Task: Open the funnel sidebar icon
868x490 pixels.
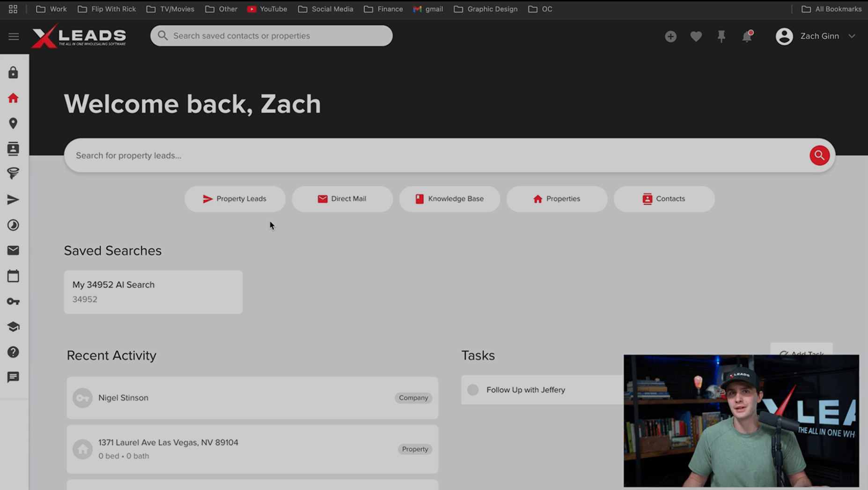Action: point(13,174)
